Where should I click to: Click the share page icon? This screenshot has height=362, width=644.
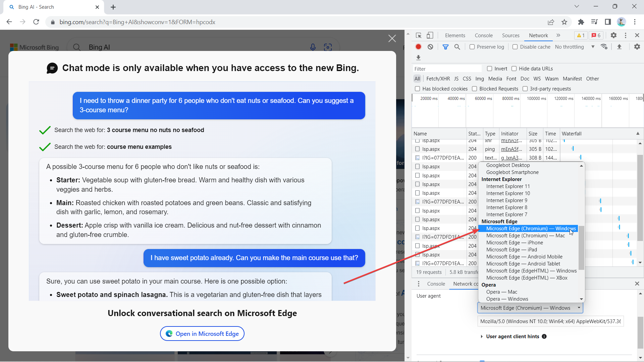(x=551, y=22)
